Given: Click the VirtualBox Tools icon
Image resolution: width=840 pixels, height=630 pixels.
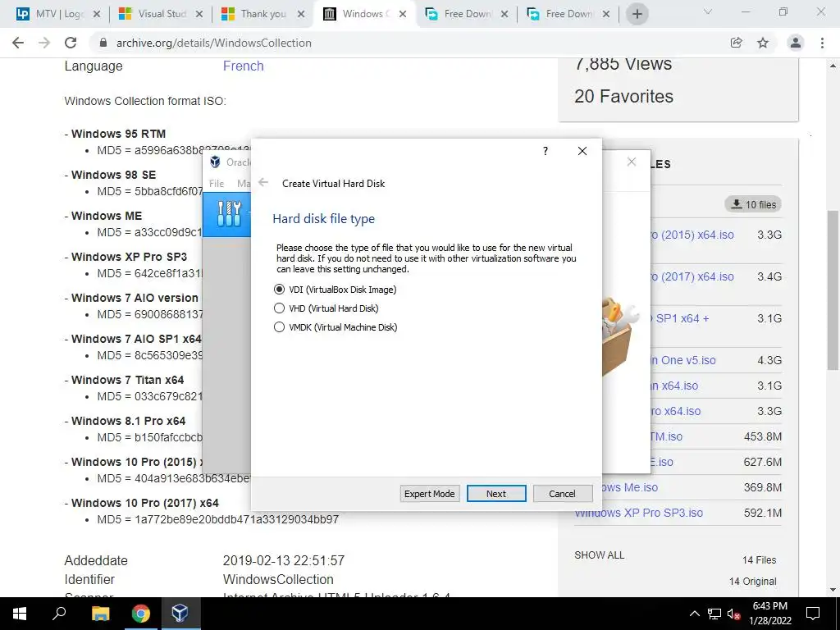Looking at the screenshot, I should coord(230,213).
